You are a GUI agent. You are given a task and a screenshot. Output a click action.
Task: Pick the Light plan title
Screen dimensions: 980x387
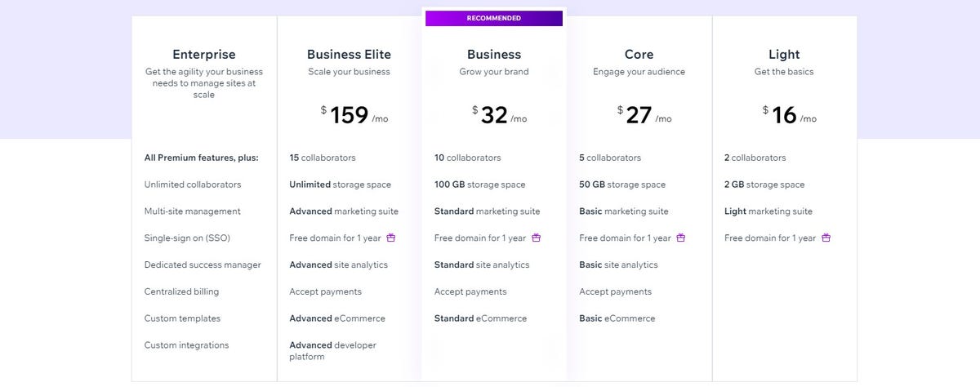[x=784, y=55]
